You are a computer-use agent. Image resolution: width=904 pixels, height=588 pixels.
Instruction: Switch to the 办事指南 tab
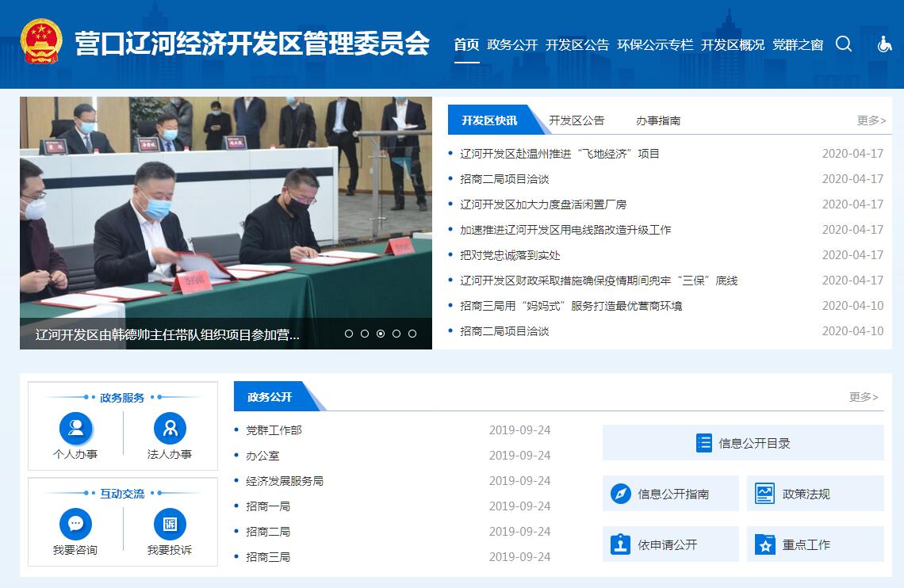[658, 120]
